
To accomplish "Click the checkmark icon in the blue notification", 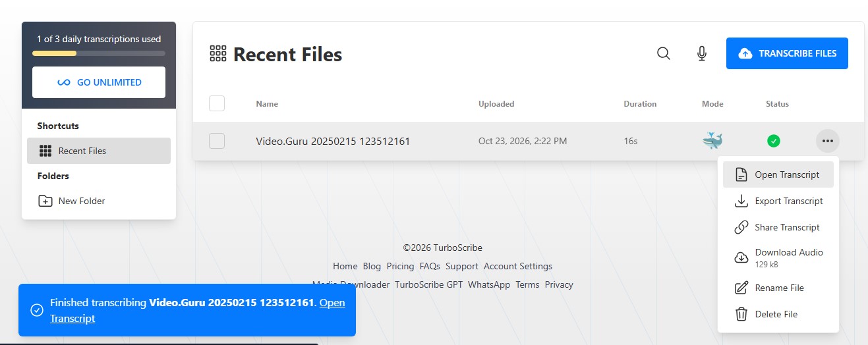I will click(37, 310).
